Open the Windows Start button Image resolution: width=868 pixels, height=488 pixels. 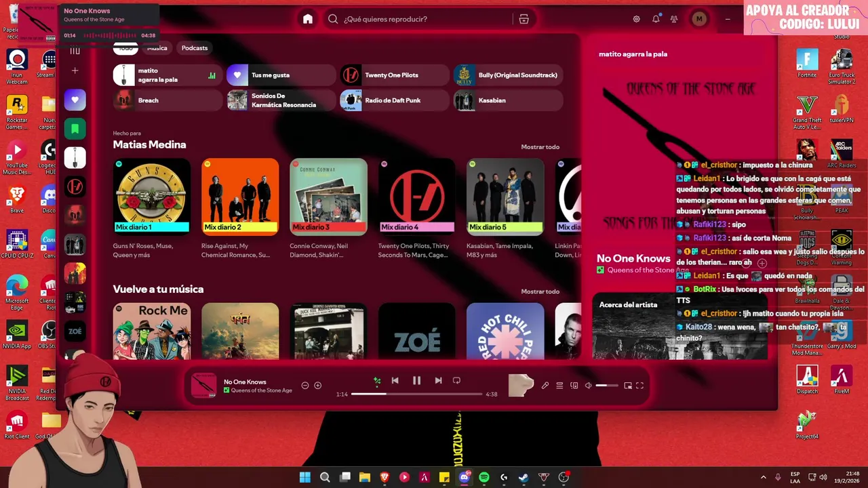(305, 477)
